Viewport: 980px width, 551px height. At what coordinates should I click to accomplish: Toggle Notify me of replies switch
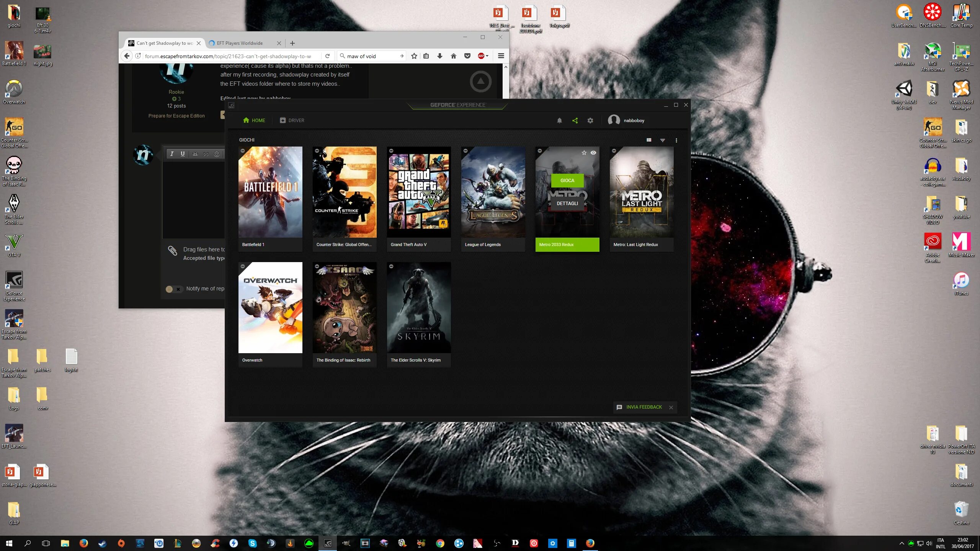pos(173,289)
